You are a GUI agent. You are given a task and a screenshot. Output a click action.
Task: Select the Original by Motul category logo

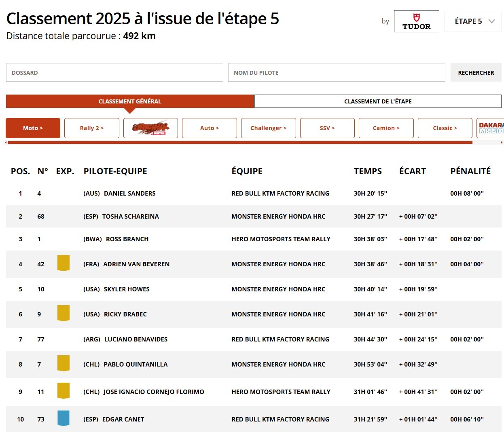click(150, 128)
